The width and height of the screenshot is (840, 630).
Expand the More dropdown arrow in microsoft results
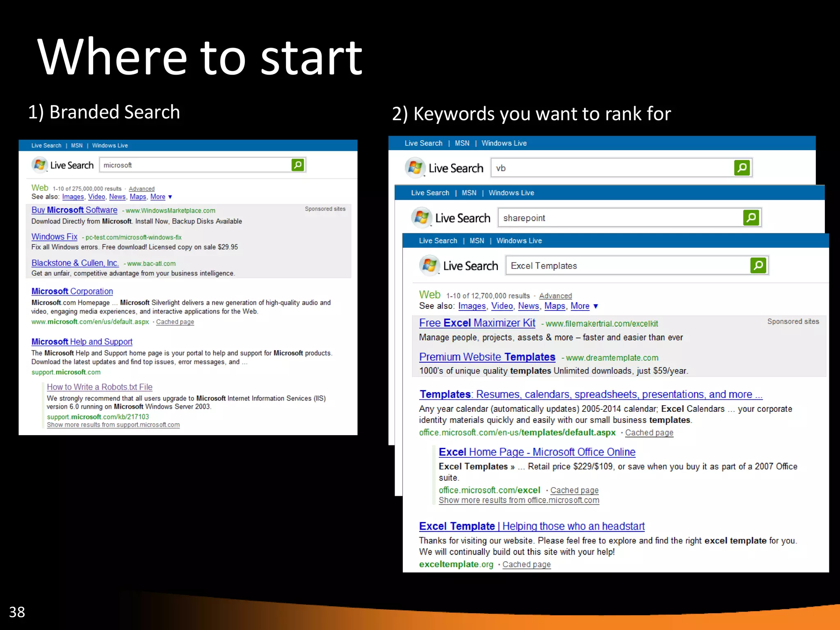point(170,197)
